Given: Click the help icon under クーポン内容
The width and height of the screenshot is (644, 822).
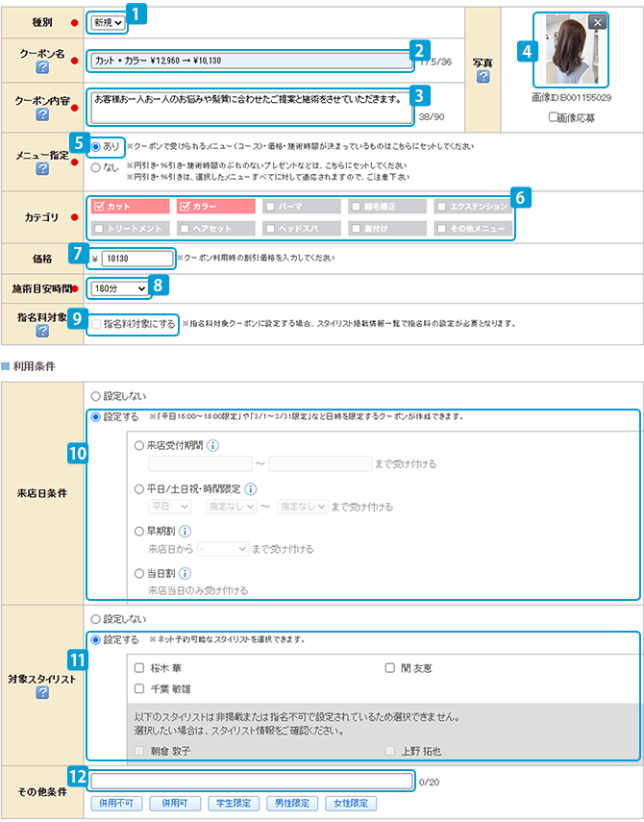Looking at the screenshot, I should [42, 114].
